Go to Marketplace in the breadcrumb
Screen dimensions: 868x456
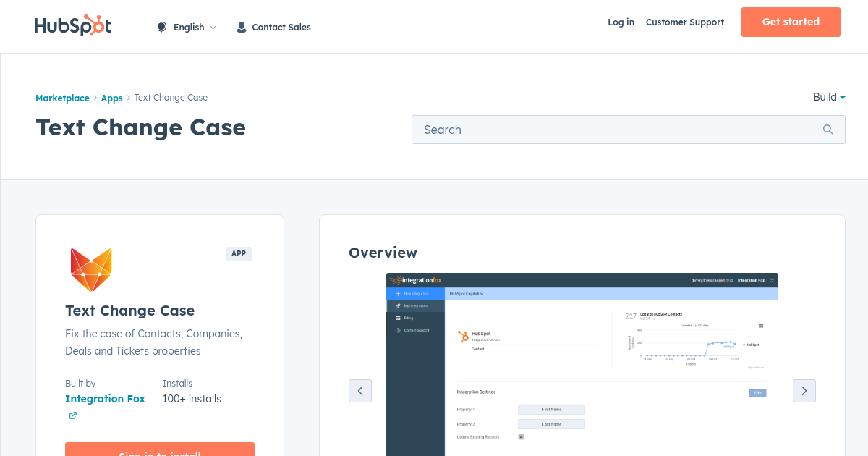(62, 98)
